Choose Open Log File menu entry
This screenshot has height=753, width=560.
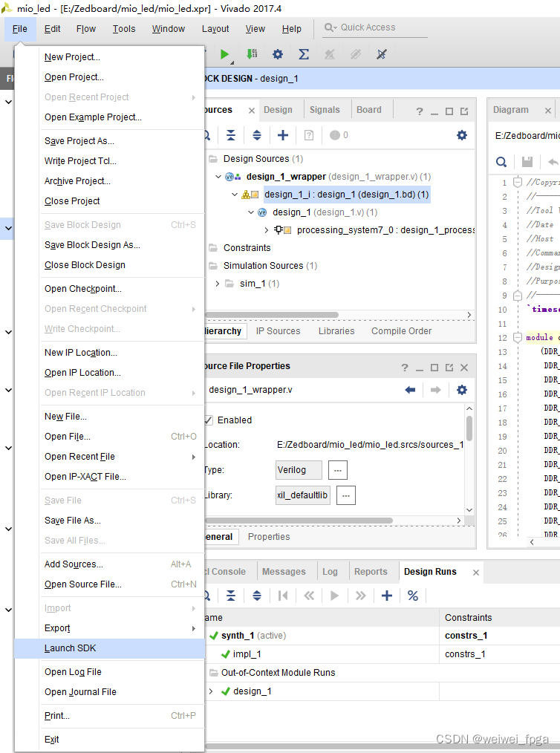tap(110, 672)
